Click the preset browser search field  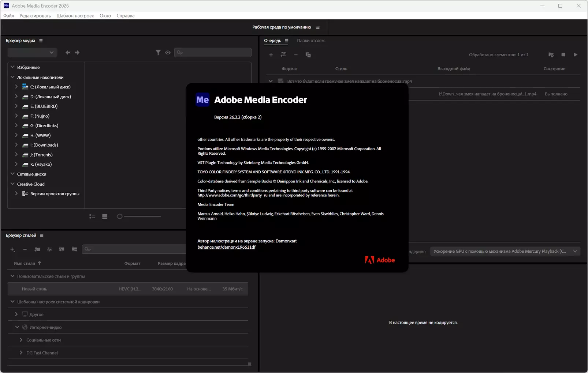(x=134, y=249)
